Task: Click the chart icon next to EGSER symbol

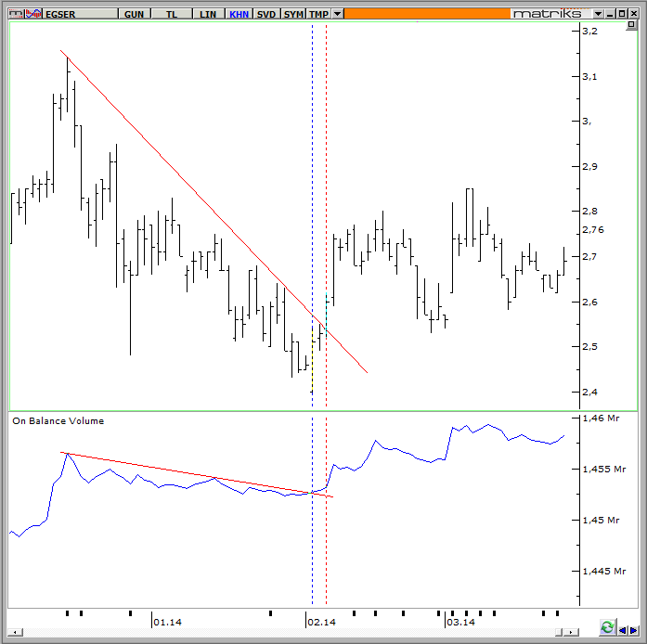Action: coord(32,14)
